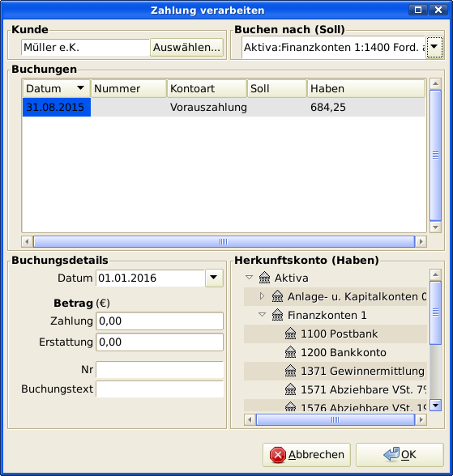Select the Aktiva tree row
Image resolution: width=453 pixels, height=476 pixels.
pyautogui.click(x=335, y=278)
